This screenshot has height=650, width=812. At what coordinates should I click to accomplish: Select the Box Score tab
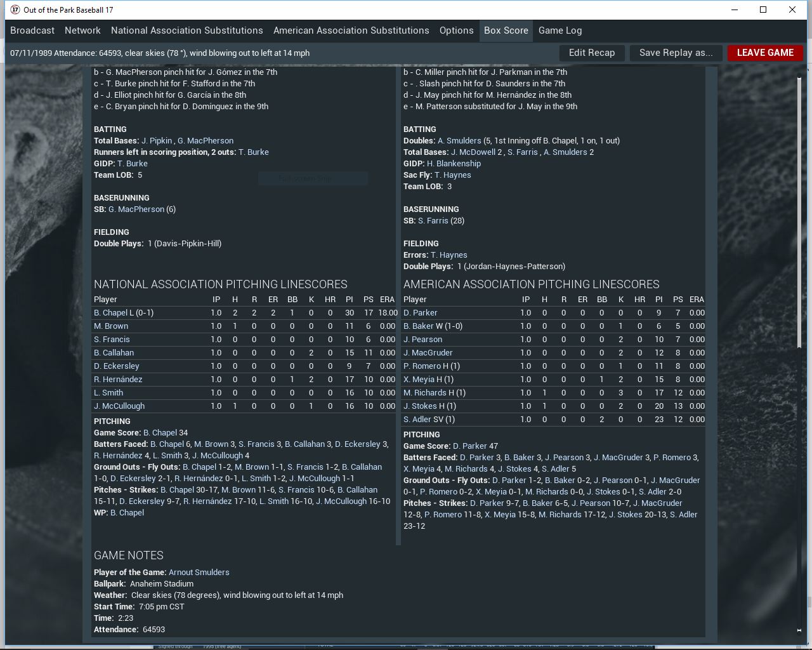[x=506, y=30]
